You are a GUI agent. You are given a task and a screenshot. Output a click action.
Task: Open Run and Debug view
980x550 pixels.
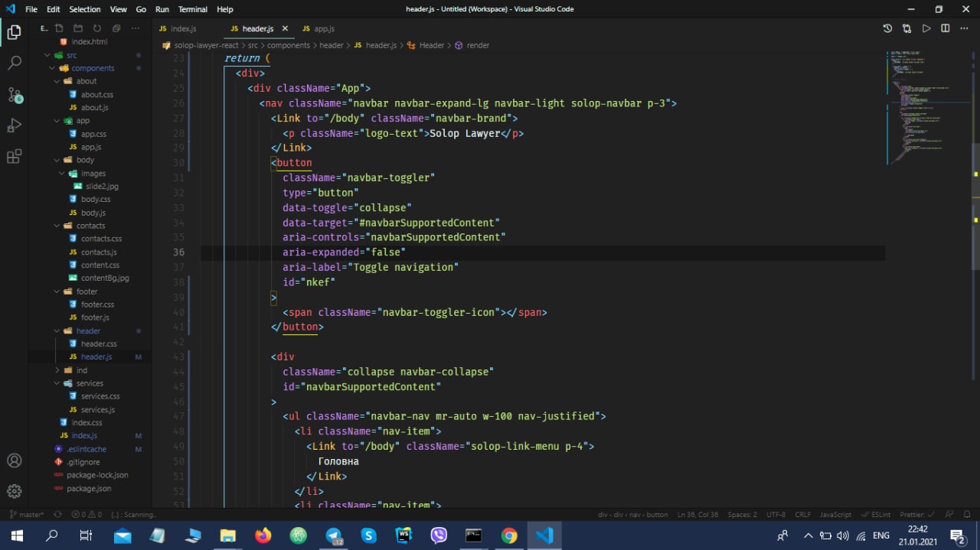point(15,125)
